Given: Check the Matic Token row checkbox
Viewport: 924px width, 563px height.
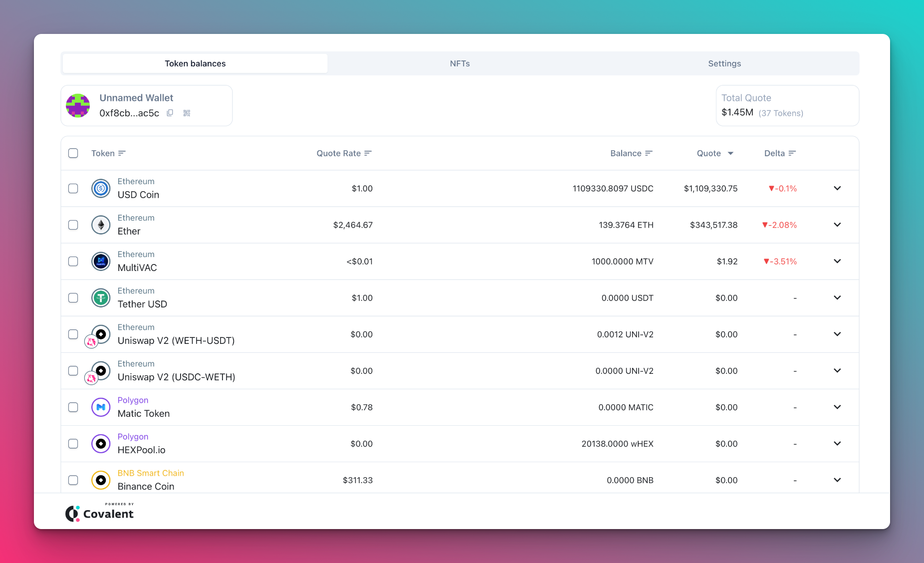Looking at the screenshot, I should pos(73,407).
